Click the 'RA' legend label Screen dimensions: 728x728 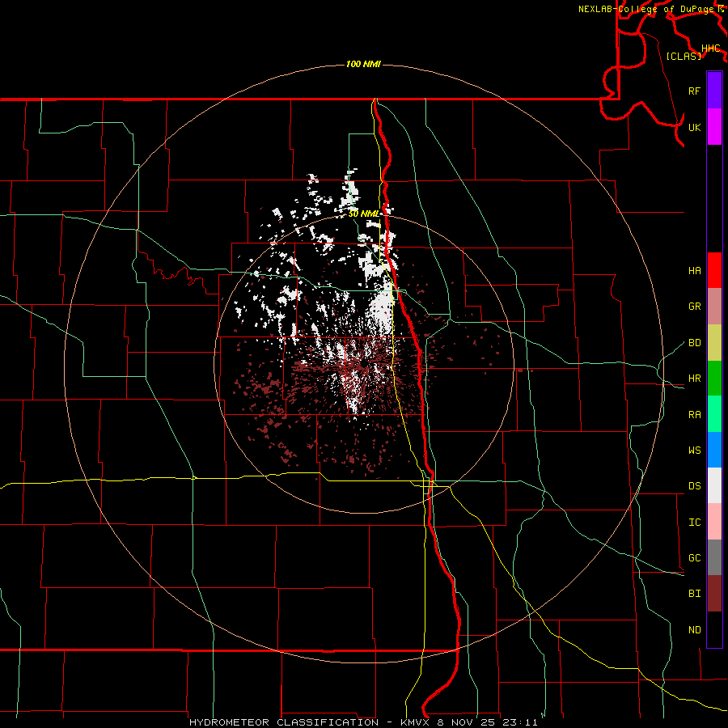(x=694, y=414)
